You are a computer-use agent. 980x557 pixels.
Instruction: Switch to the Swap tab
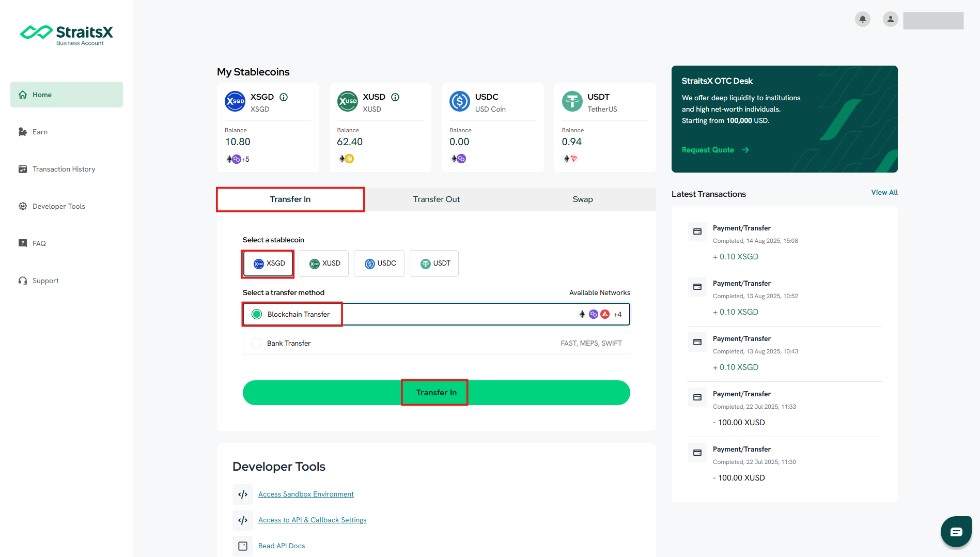(x=583, y=199)
